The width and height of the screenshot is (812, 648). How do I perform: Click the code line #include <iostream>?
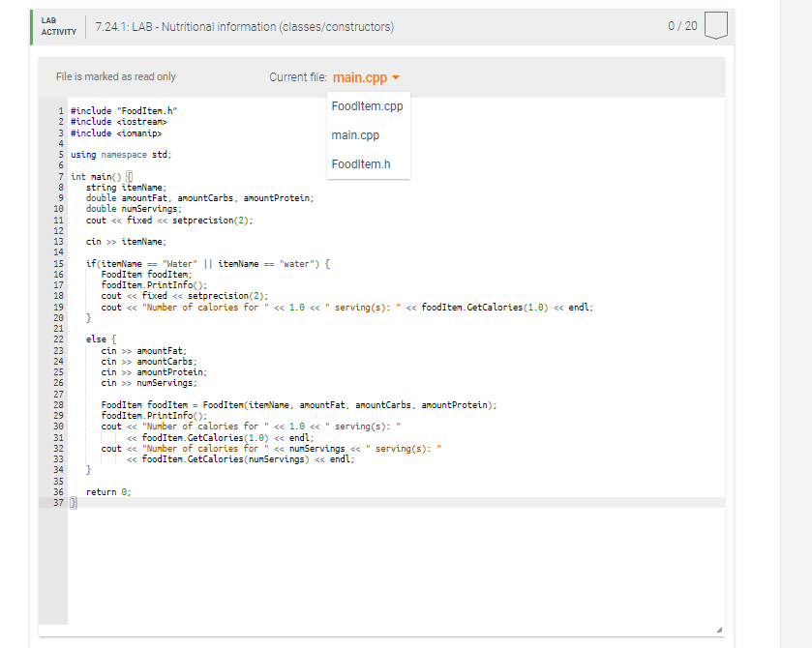click(x=119, y=122)
